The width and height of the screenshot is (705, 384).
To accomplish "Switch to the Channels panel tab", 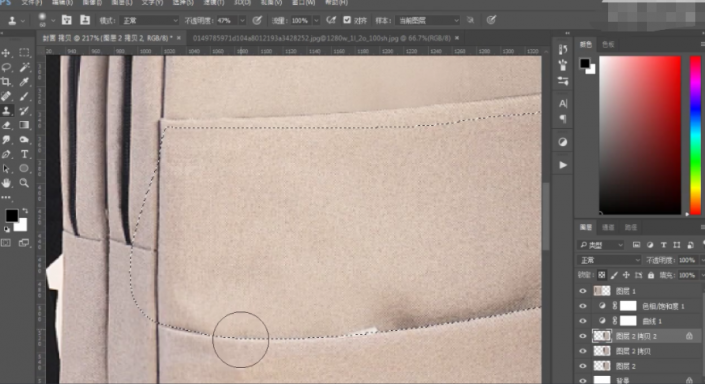I will pos(608,228).
